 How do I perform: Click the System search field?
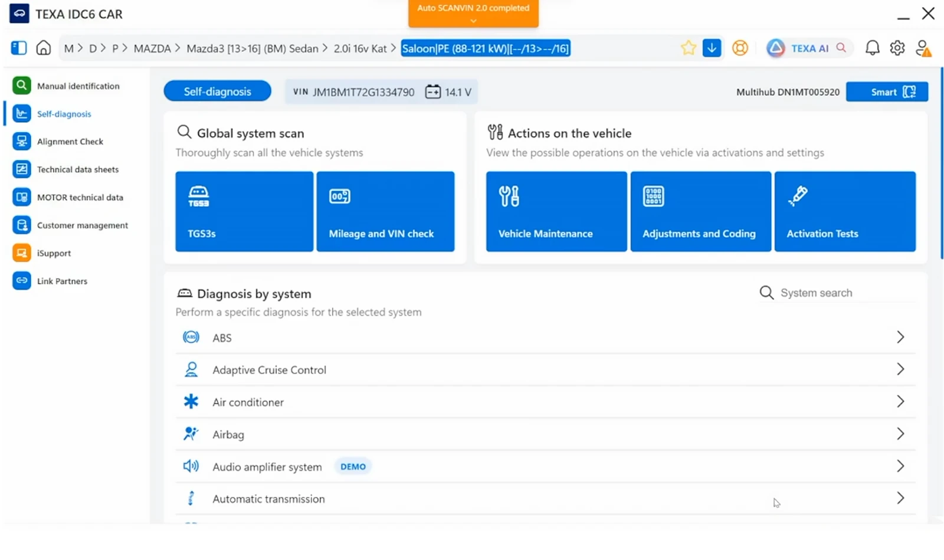click(x=837, y=293)
